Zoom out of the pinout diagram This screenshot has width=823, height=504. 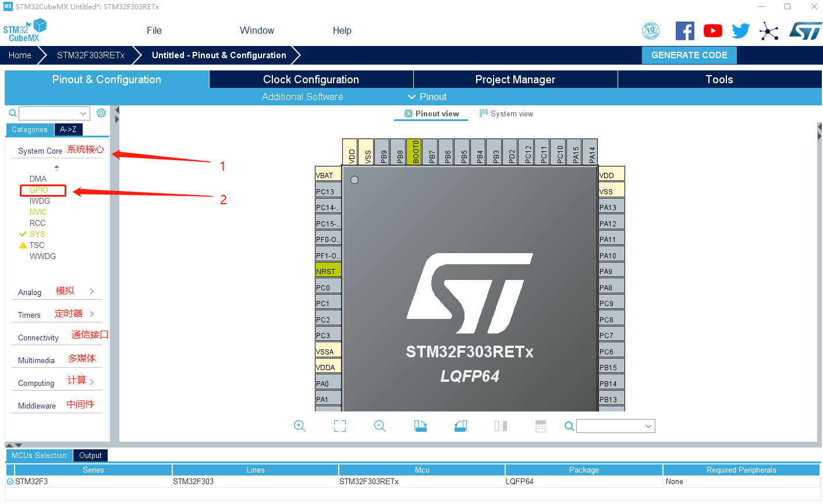[379, 425]
